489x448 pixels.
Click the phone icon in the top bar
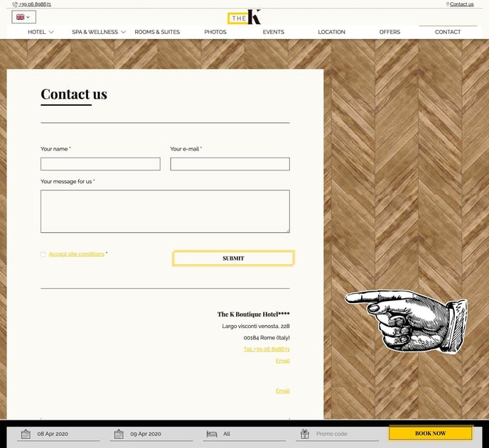[15, 4]
